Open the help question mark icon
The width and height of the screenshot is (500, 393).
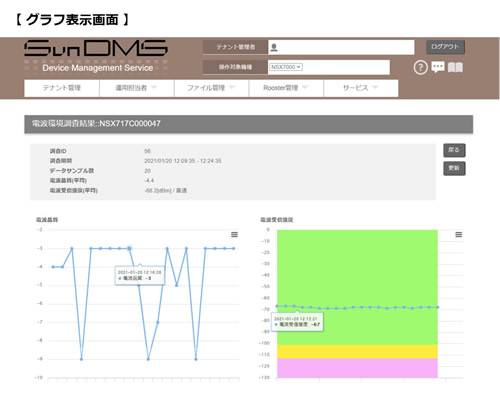click(420, 67)
